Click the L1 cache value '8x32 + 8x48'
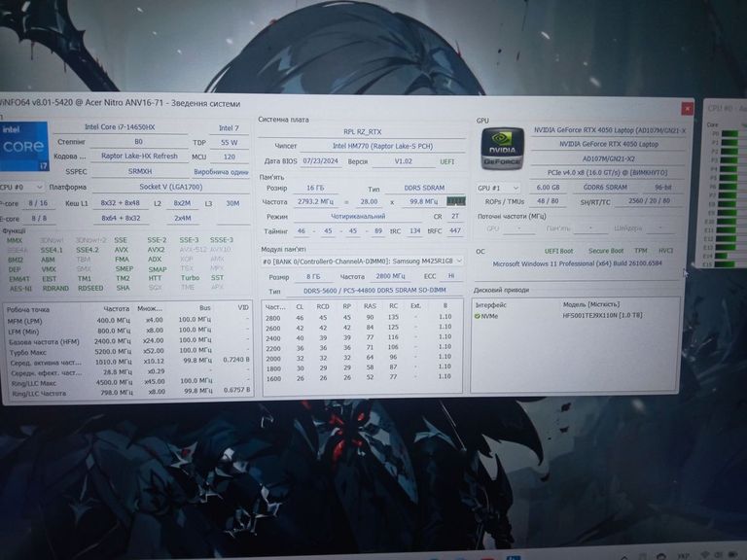The width and height of the screenshot is (747, 560). (120, 203)
